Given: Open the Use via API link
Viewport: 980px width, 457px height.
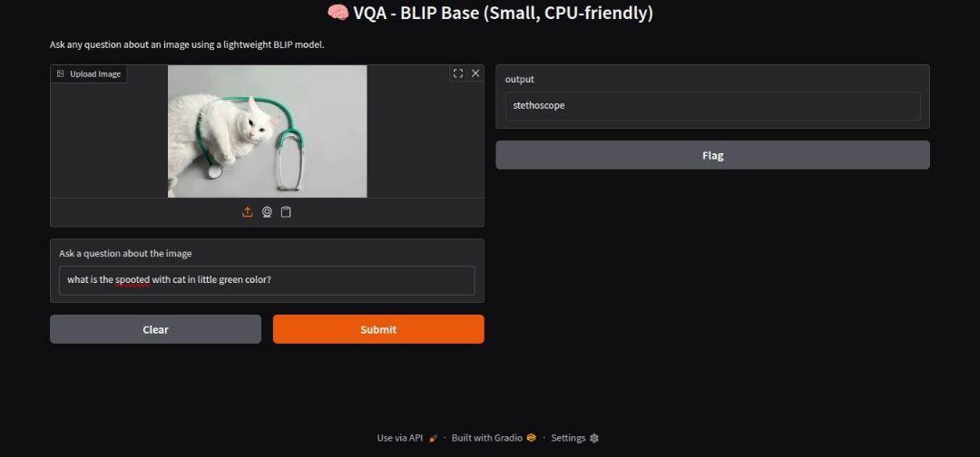Looking at the screenshot, I should point(400,438).
